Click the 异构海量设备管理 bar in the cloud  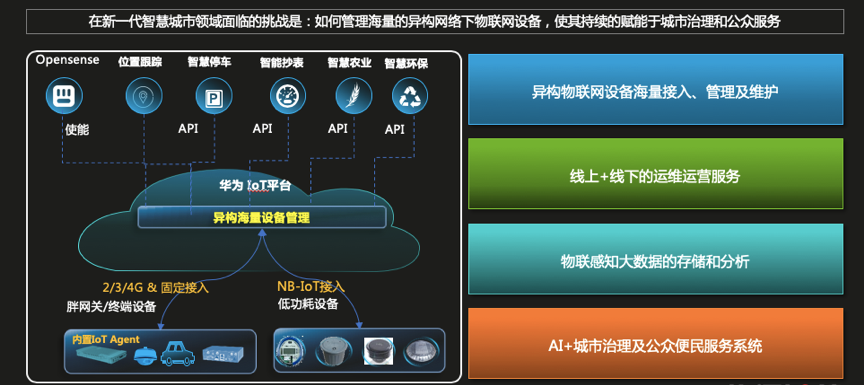pyautogui.click(x=261, y=218)
